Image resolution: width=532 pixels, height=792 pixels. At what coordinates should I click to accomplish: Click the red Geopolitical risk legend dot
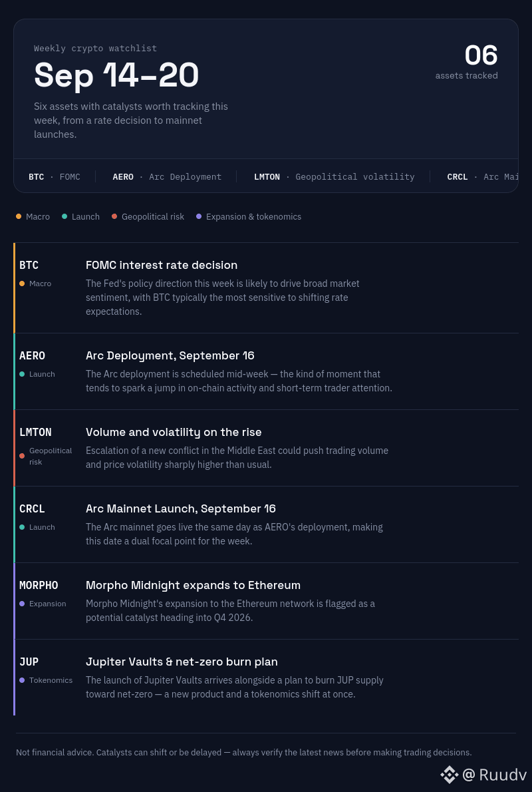(x=114, y=216)
